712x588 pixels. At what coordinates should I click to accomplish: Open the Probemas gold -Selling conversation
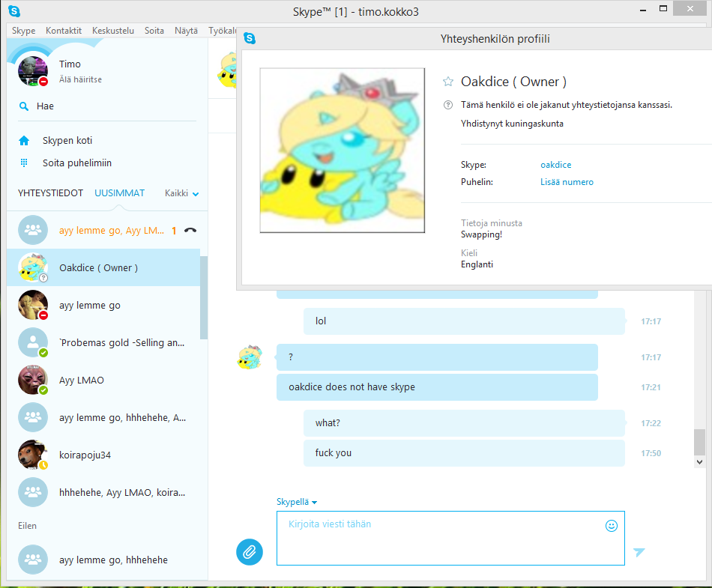tap(103, 342)
